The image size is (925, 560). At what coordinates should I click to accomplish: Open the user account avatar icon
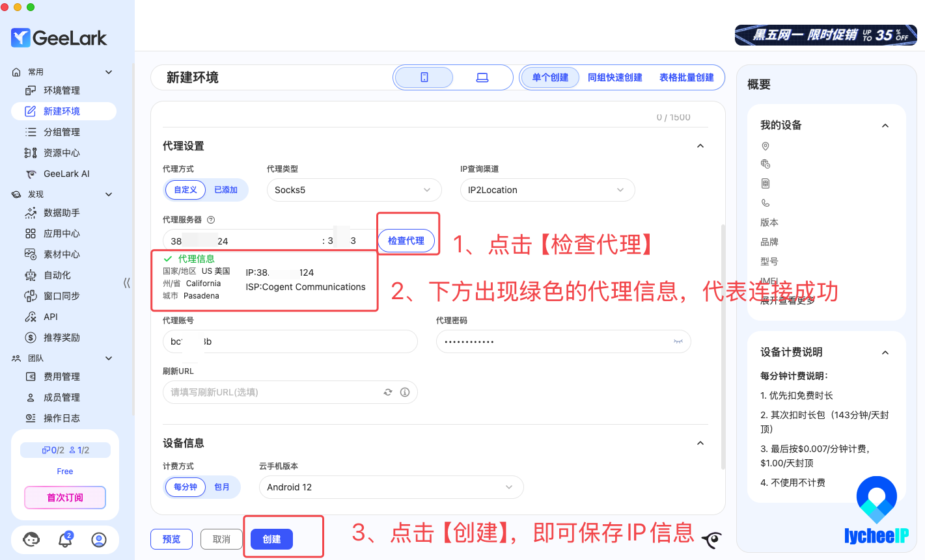pos(99,539)
